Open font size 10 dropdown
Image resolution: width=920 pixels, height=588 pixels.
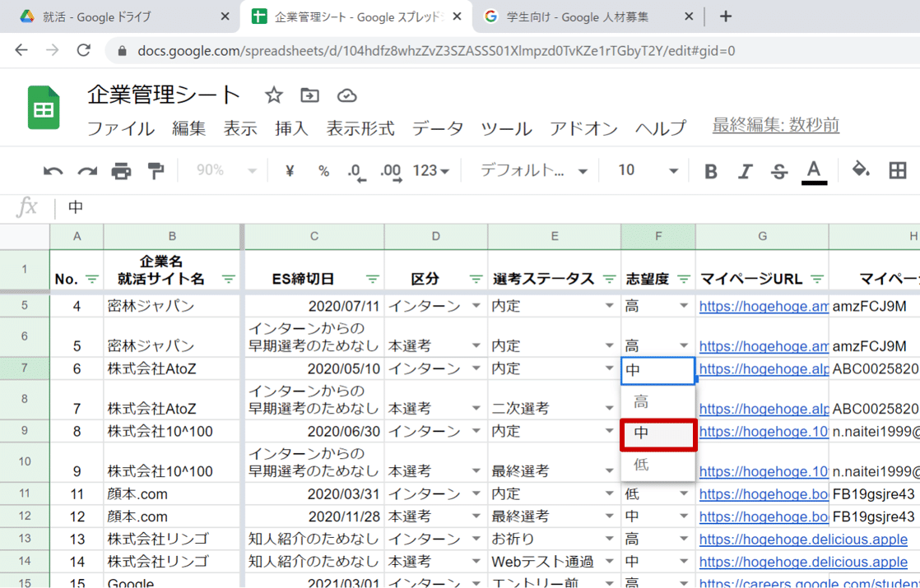tap(647, 170)
